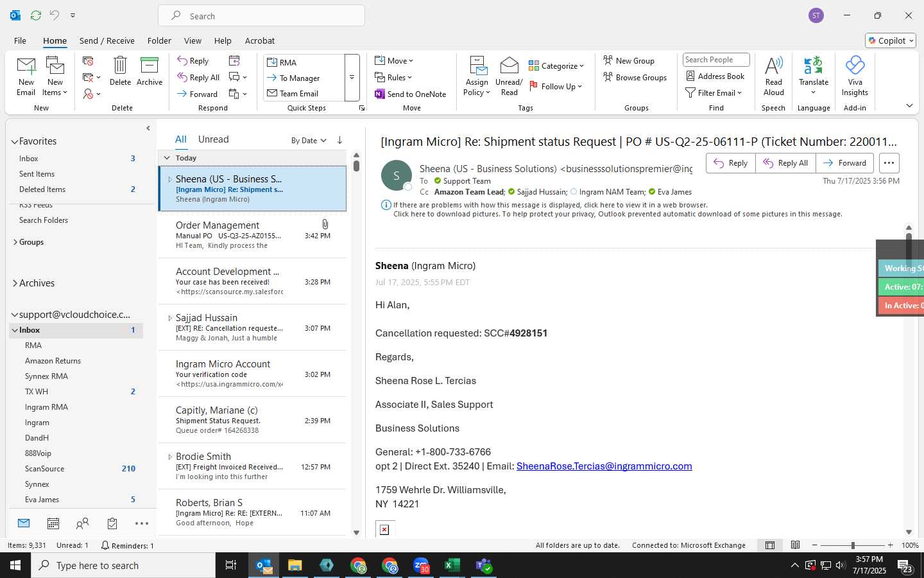924x578 pixels.
Task: Open SheenaRose.Tercias@ingrammicro.com email link
Action: [604, 466]
